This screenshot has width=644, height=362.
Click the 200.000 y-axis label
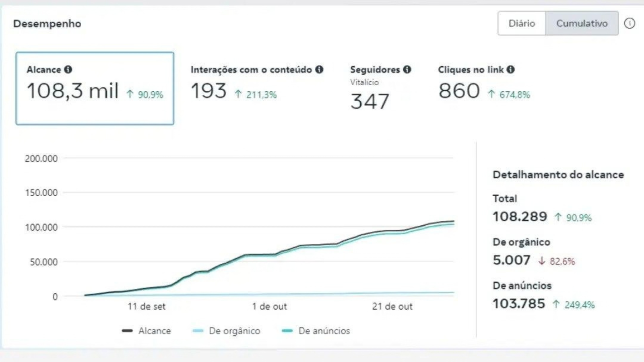click(x=41, y=158)
